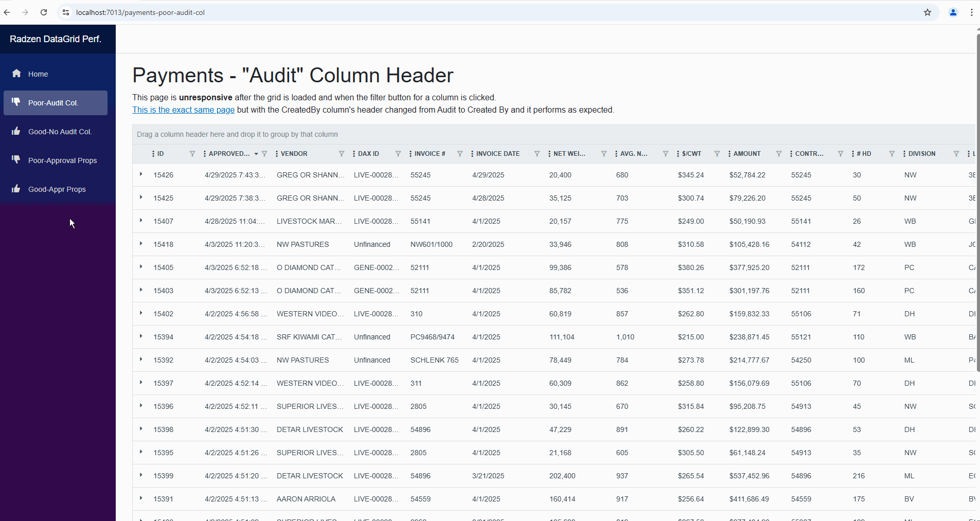Click invoice cell 'PC9468/9474'
The width and height of the screenshot is (980, 521).
click(433, 337)
